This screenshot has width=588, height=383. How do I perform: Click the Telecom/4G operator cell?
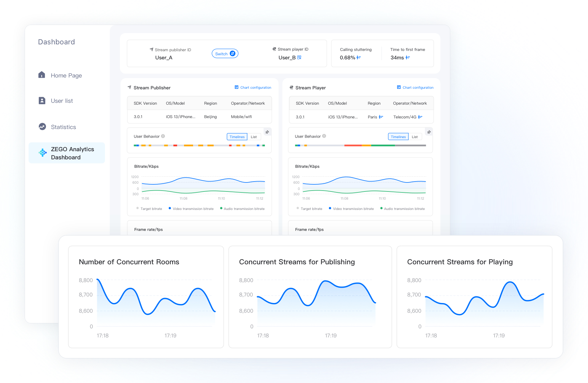click(x=405, y=117)
